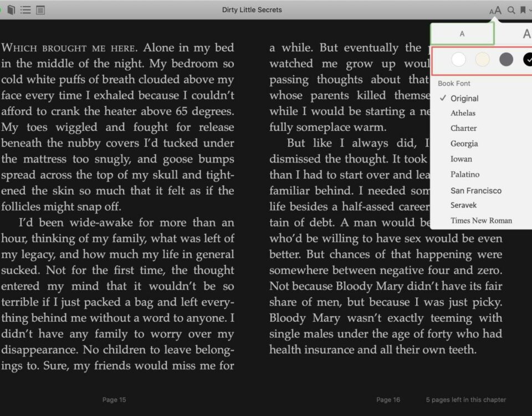This screenshot has width=532, height=416.
Task: Choose Times New Roman font
Action: [481, 220]
